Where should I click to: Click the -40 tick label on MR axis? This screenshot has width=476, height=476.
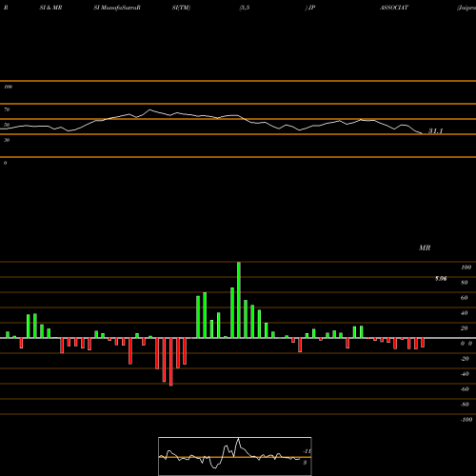click(465, 374)
